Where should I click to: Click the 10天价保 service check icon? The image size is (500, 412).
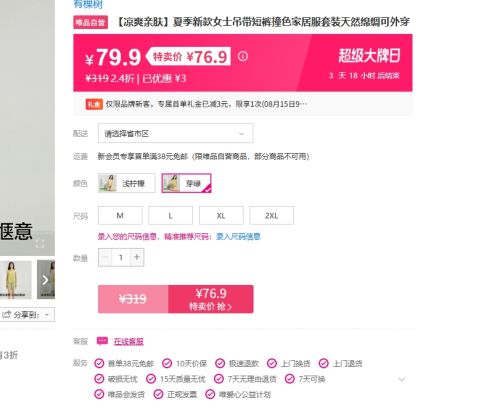click(x=167, y=363)
